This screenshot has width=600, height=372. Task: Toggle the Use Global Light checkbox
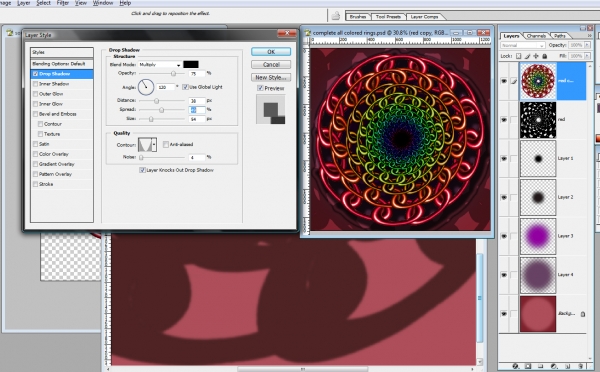click(185, 87)
